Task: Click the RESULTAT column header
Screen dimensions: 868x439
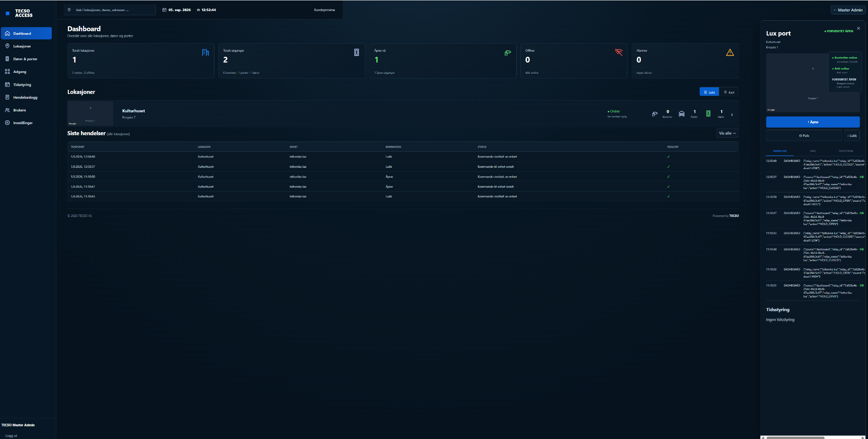Action: tap(673, 147)
